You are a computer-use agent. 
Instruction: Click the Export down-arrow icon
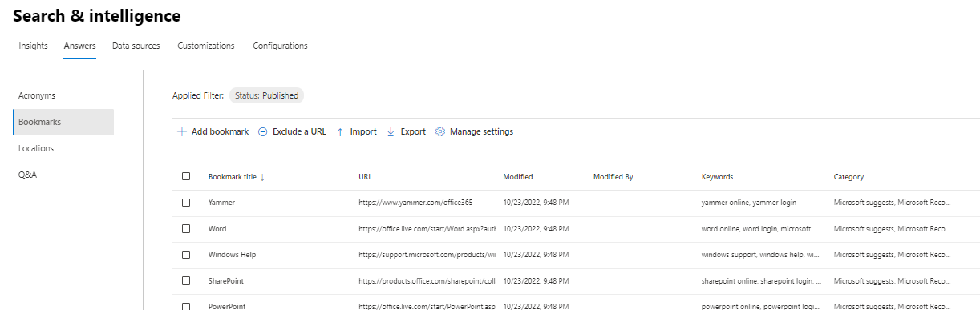(x=391, y=131)
